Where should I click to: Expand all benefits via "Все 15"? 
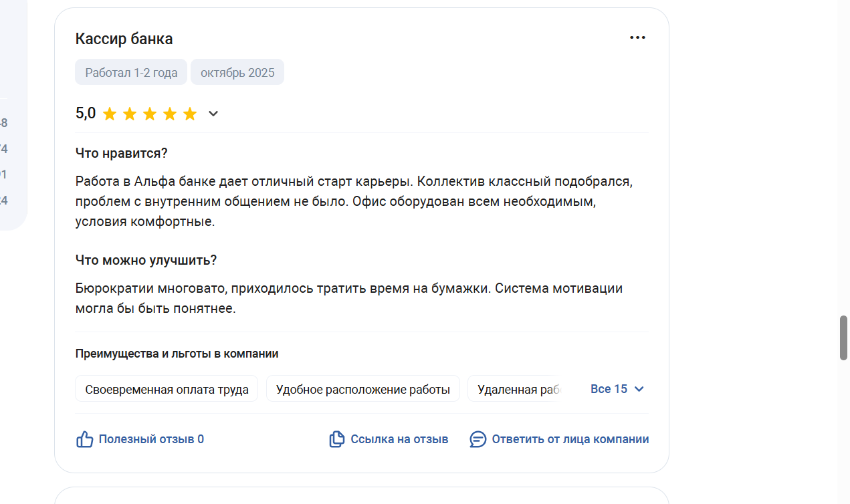point(617,389)
